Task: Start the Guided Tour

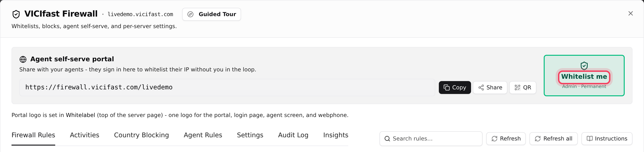Action: tap(212, 14)
